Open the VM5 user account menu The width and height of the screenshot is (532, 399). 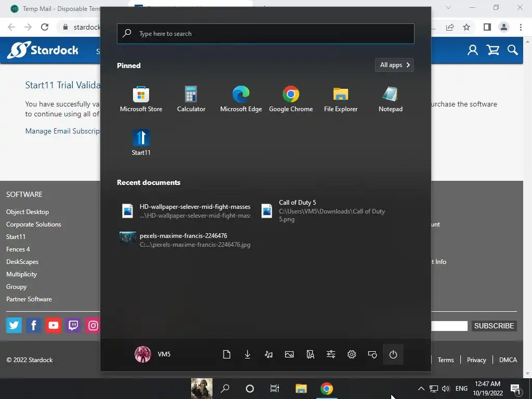pos(153,354)
